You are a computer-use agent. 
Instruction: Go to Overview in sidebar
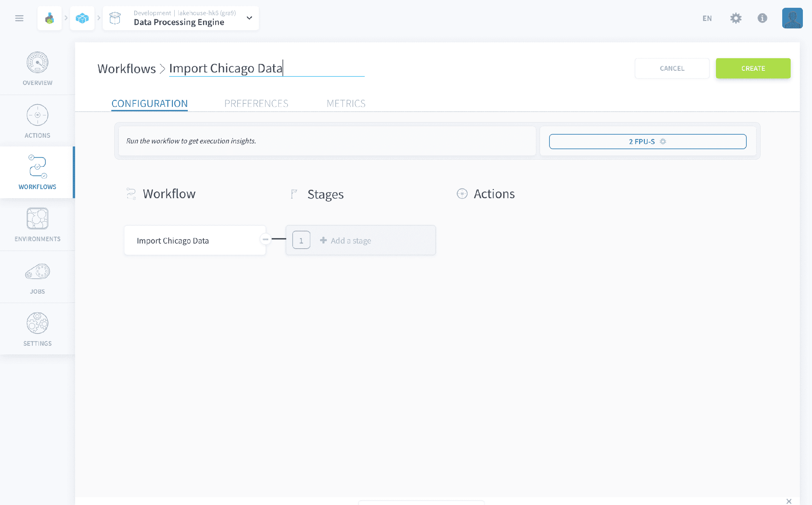38,69
